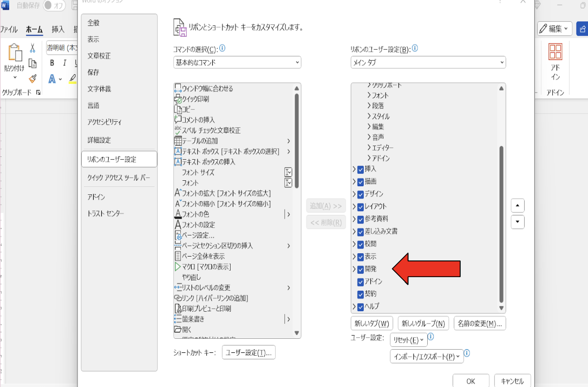Click the 新しいタブ button
Image resolution: width=588 pixels, height=387 pixels.
[x=371, y=323]
